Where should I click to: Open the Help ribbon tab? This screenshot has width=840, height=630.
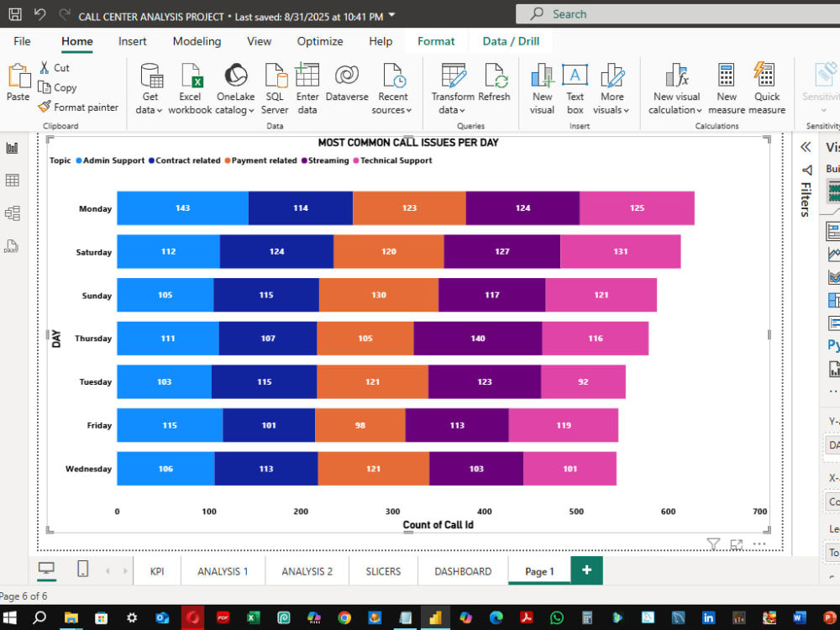click(x=381, y=41)
